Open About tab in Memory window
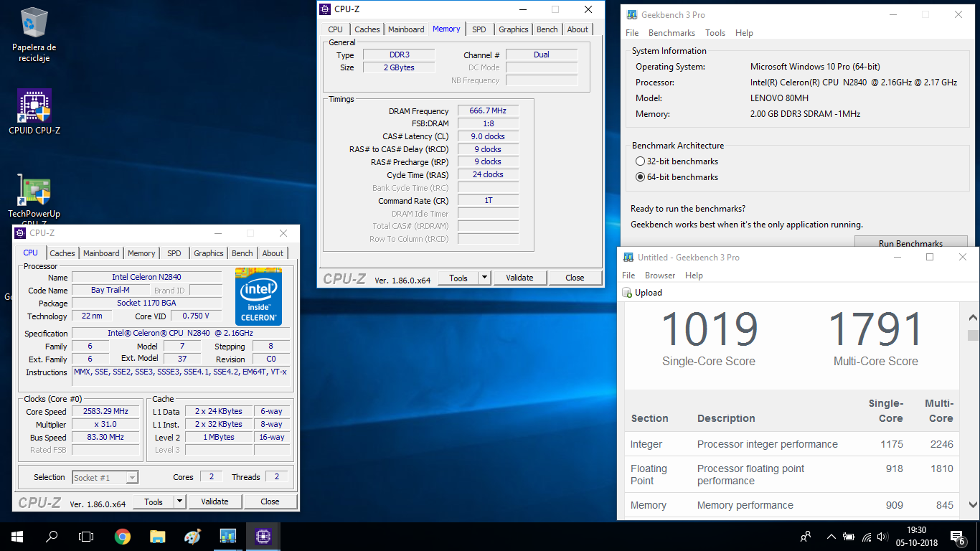 [x=578, y=29]
